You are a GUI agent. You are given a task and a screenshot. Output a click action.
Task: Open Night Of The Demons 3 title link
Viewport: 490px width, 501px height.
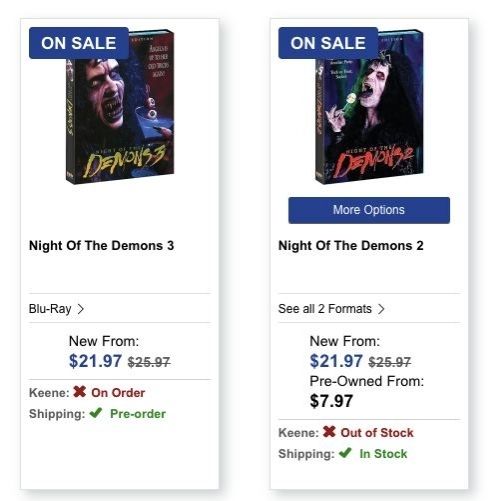101,246
